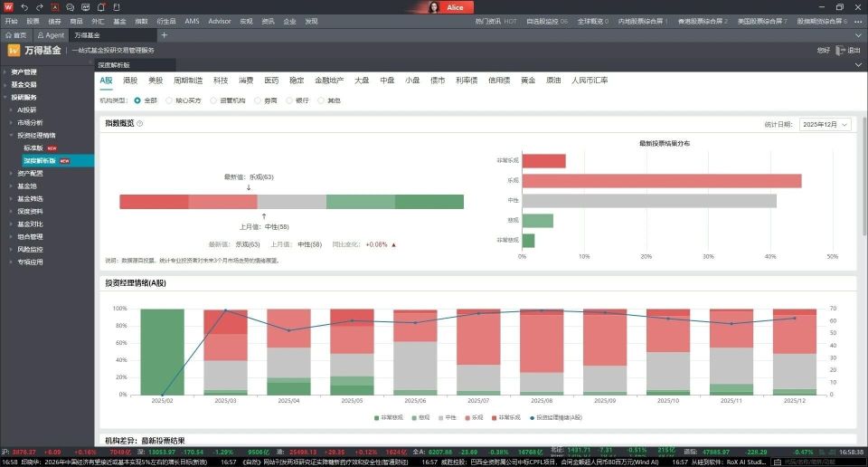Image resolution: width=868 pixels, height=467 pixels.
Task: Open the 基金池 sidebar item
Action: point(27,186)
